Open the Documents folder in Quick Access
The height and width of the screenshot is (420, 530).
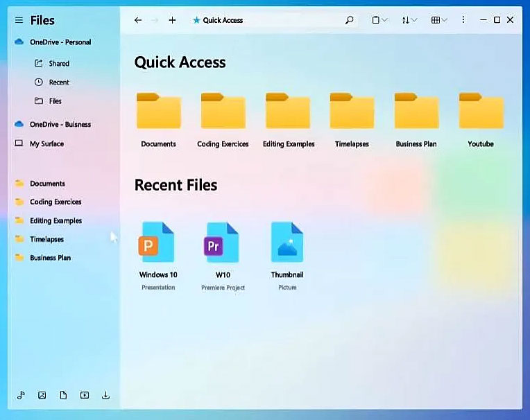coord(159,120)
